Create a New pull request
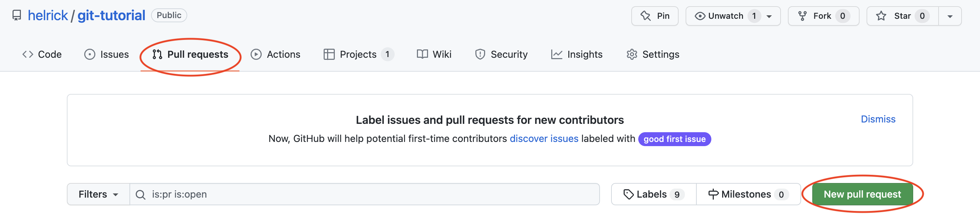The image size is (980, 215). coord(862,194)
